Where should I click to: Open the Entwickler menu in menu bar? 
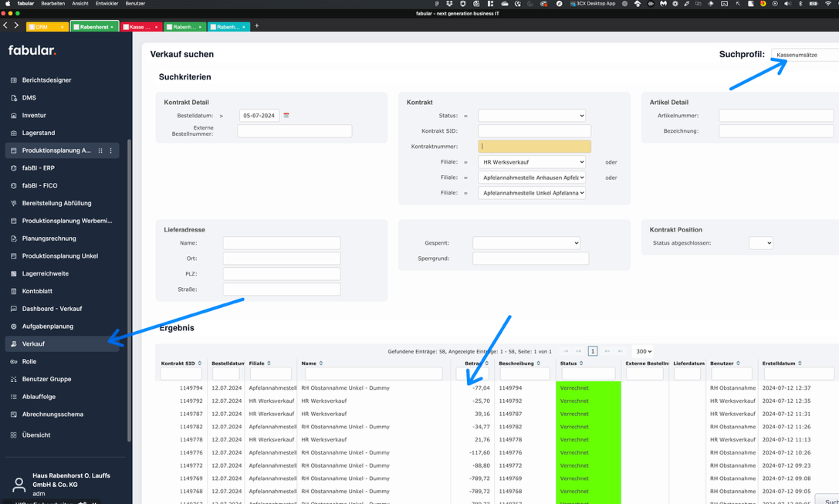point(107,4)
